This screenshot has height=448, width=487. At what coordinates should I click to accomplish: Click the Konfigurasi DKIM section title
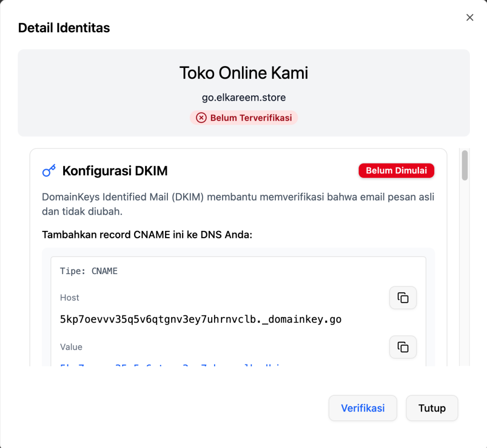click(115, 171)
